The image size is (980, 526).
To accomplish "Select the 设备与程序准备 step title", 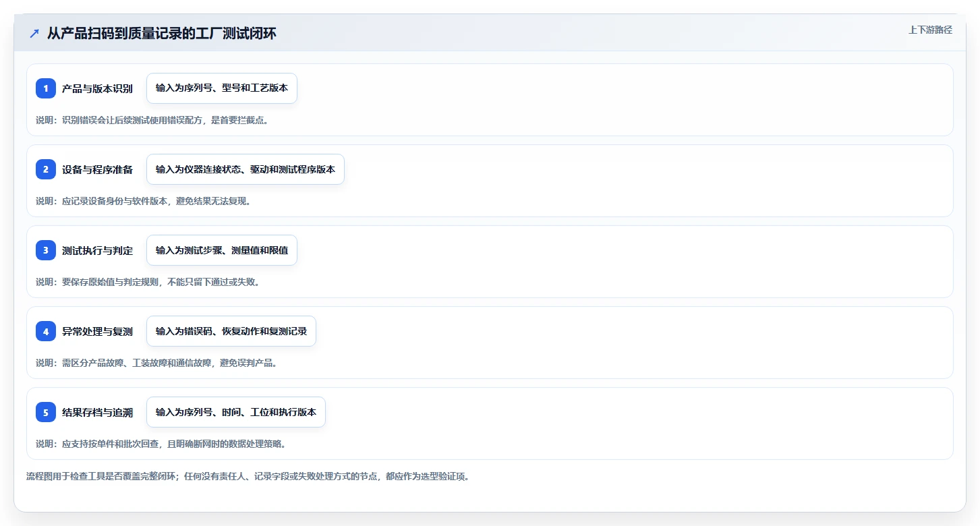I will tap(97, 169).
